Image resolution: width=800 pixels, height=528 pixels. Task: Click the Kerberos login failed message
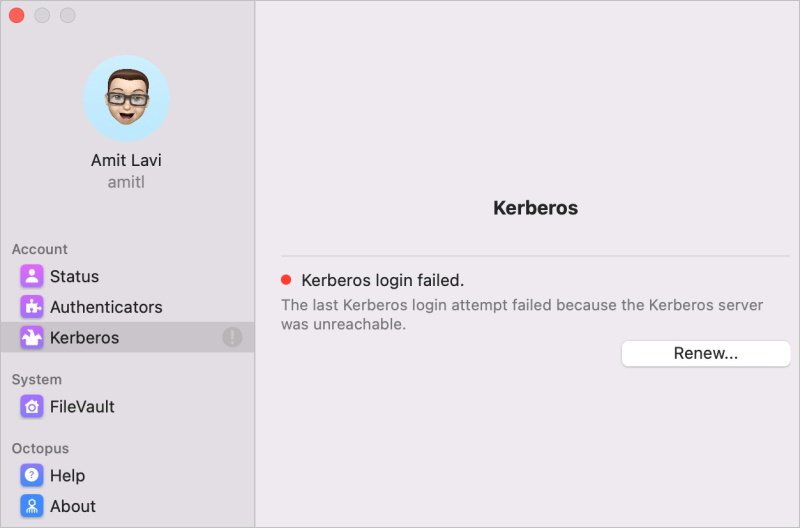[383, 280]
